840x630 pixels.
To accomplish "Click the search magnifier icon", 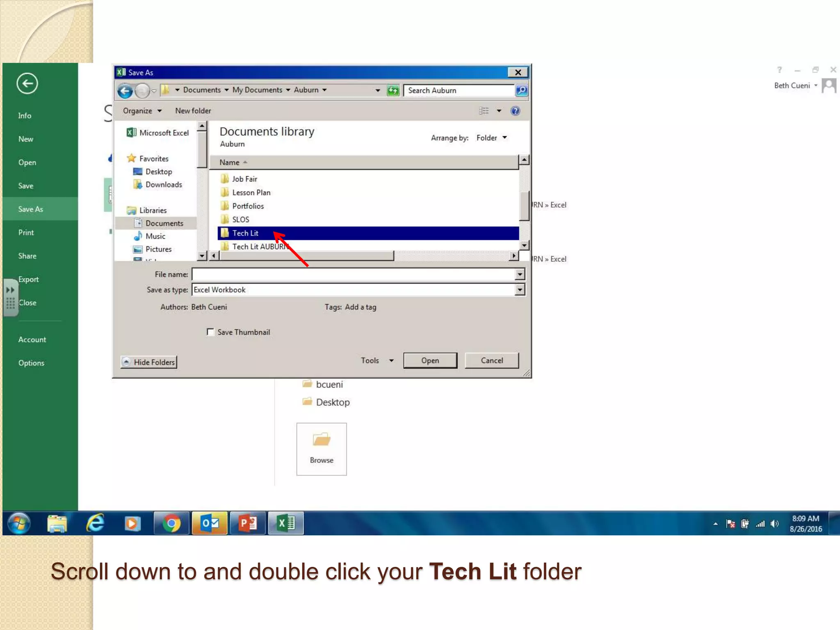I will click(521, 90).
